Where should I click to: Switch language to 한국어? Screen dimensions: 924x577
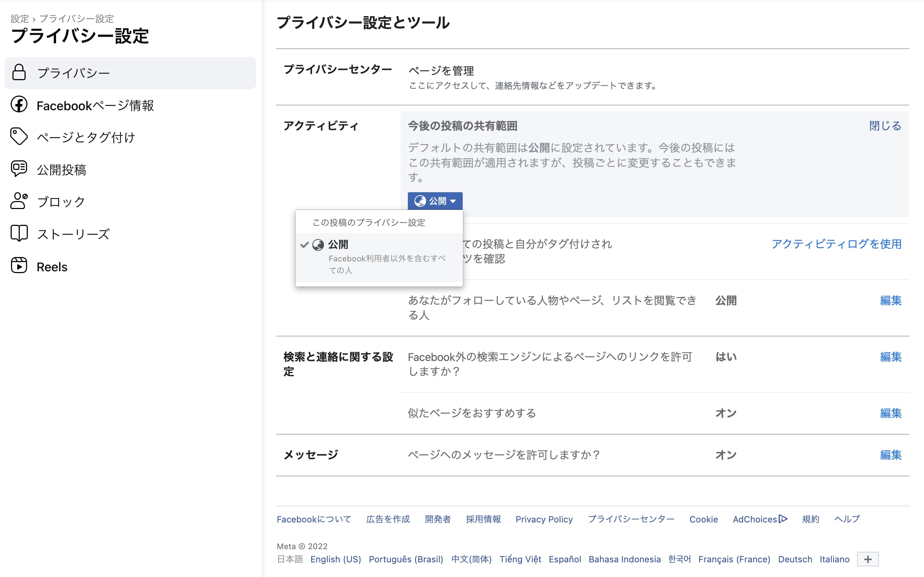click(679, 559)
